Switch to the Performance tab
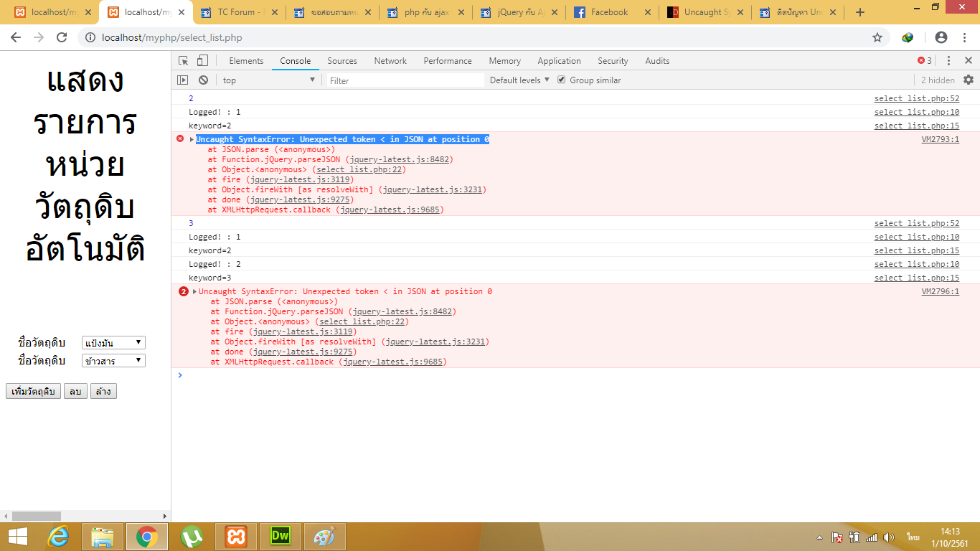980x551 pixels. (448, 61)
